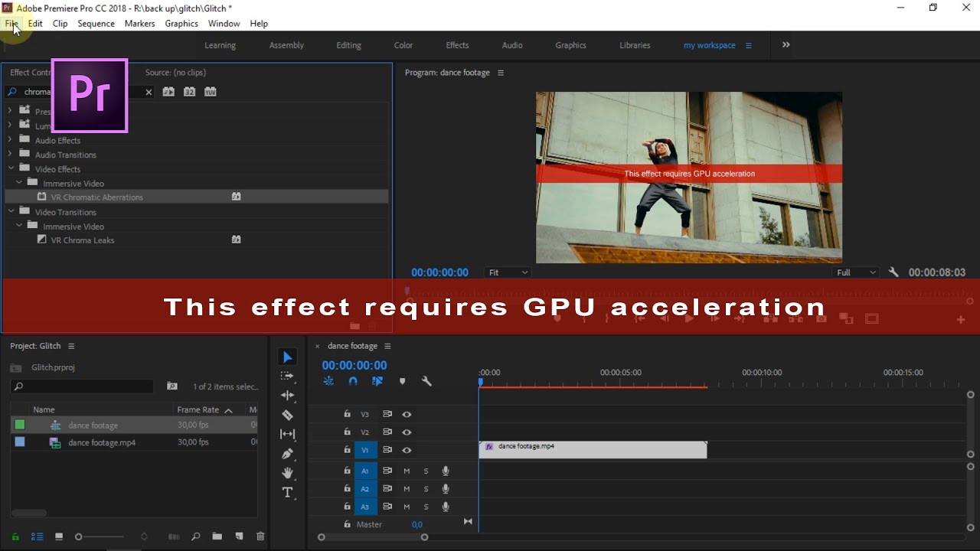
Task: Click the Add Marker icon in timeline
Action: click(x=402, y=381)
